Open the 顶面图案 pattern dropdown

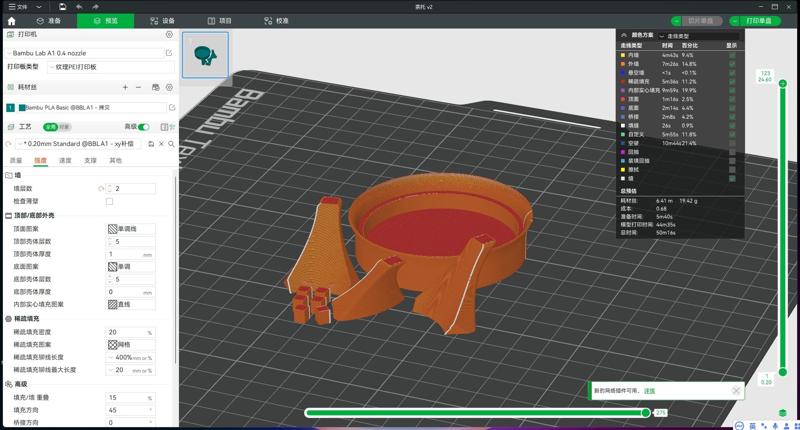coord(130,228)
